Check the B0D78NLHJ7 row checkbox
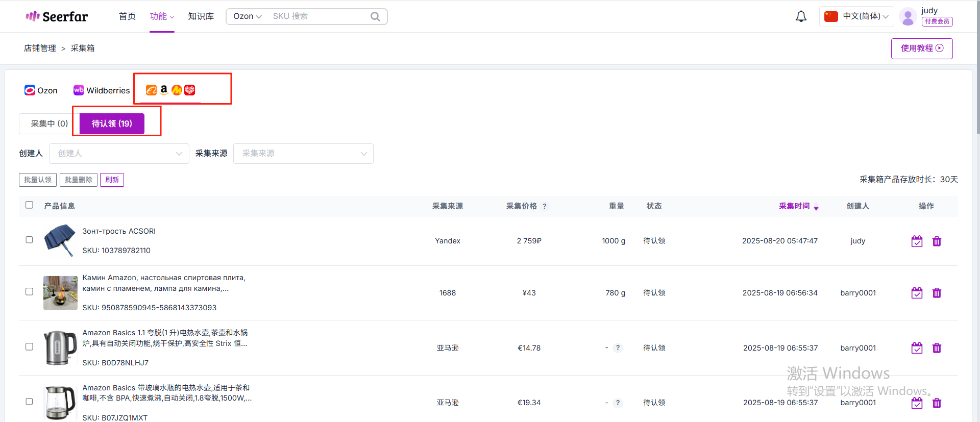Image resolution: width=980 pixels, height=422 pixels. point(29,346)
